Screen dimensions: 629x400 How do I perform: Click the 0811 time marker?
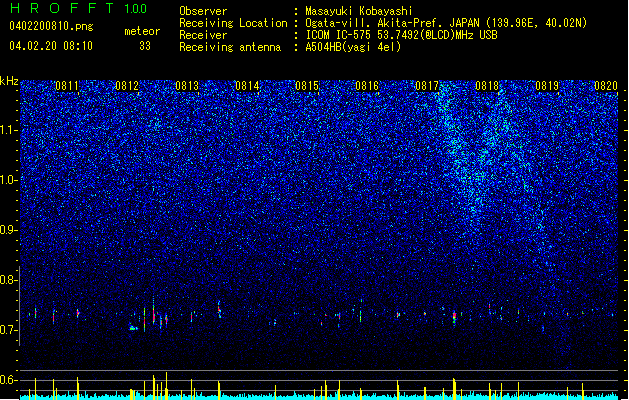[x=67, y=86]
